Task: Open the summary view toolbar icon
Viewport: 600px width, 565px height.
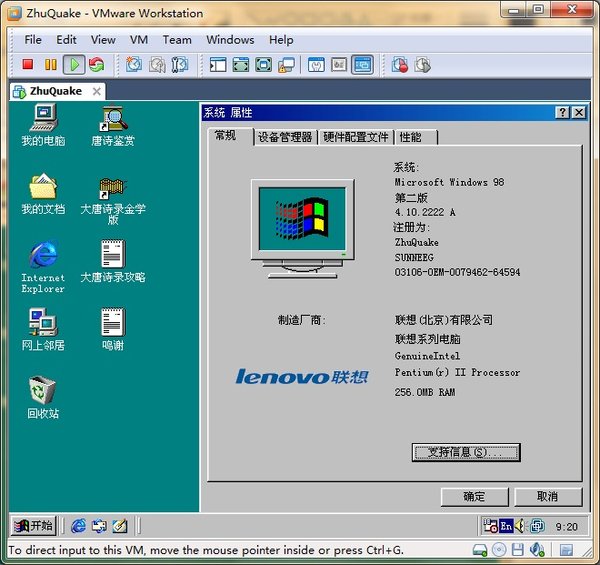Action: [x=316, y=65]
